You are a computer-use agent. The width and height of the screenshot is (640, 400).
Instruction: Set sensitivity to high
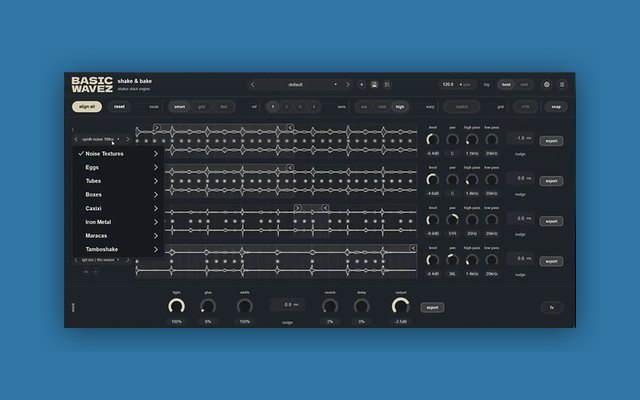tap(400, 107)
